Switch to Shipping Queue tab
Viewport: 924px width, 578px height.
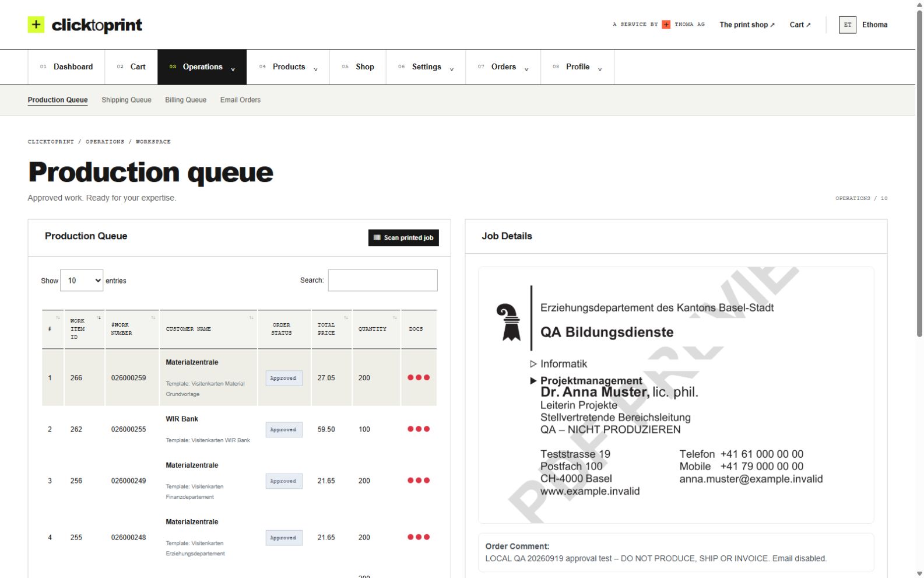click(x=127, y=100)
